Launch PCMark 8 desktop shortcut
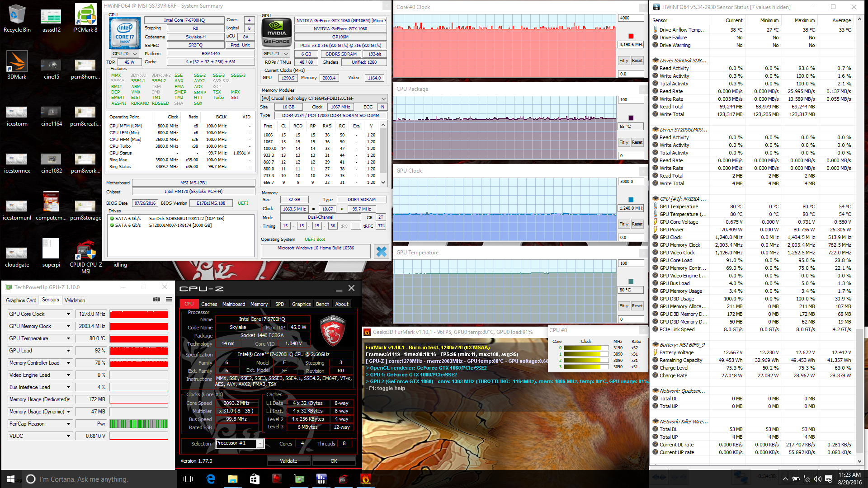868x488 pixels. coord(85,19)
